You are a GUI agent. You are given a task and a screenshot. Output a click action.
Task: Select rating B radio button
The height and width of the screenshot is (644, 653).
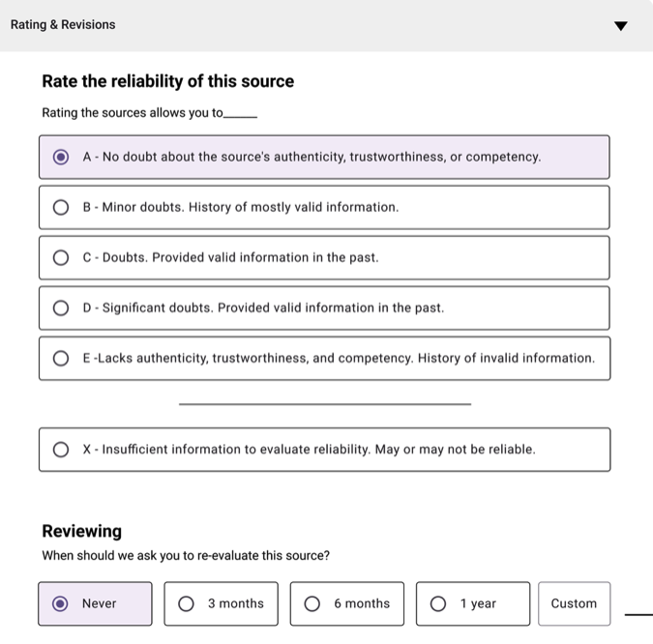pyautogui.click(x=61, y=207)
